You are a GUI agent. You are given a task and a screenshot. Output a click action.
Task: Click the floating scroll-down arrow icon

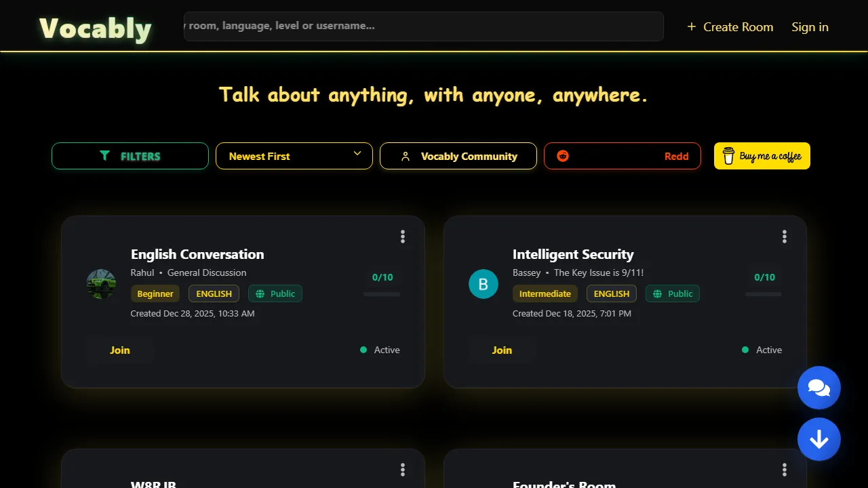coord(819,439)
